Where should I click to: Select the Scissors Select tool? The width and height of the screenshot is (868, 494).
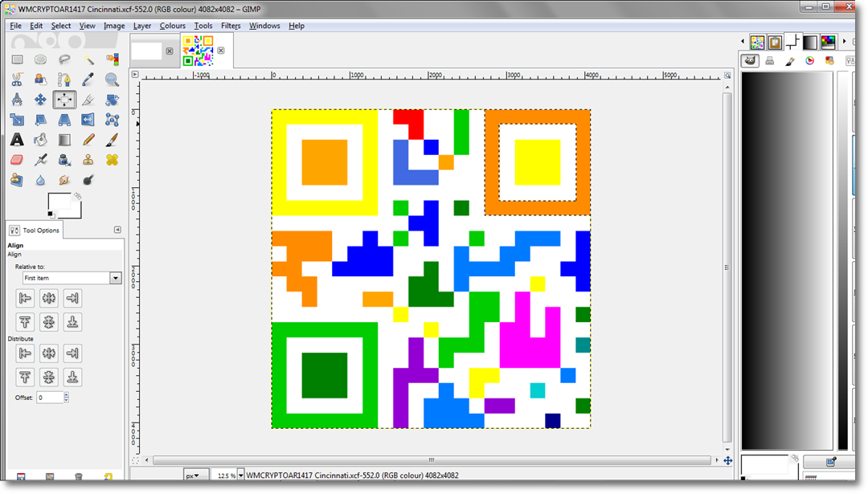17,80
